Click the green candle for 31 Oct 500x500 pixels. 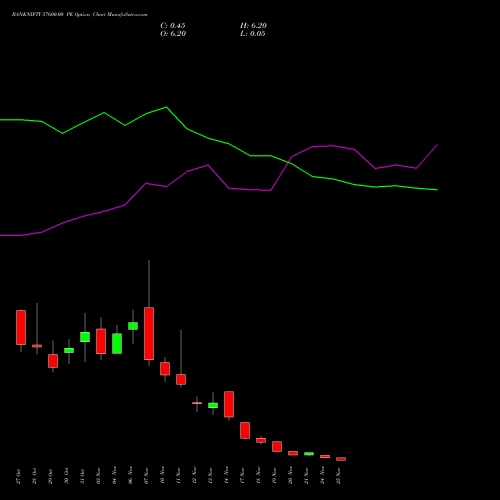[85, 337]
